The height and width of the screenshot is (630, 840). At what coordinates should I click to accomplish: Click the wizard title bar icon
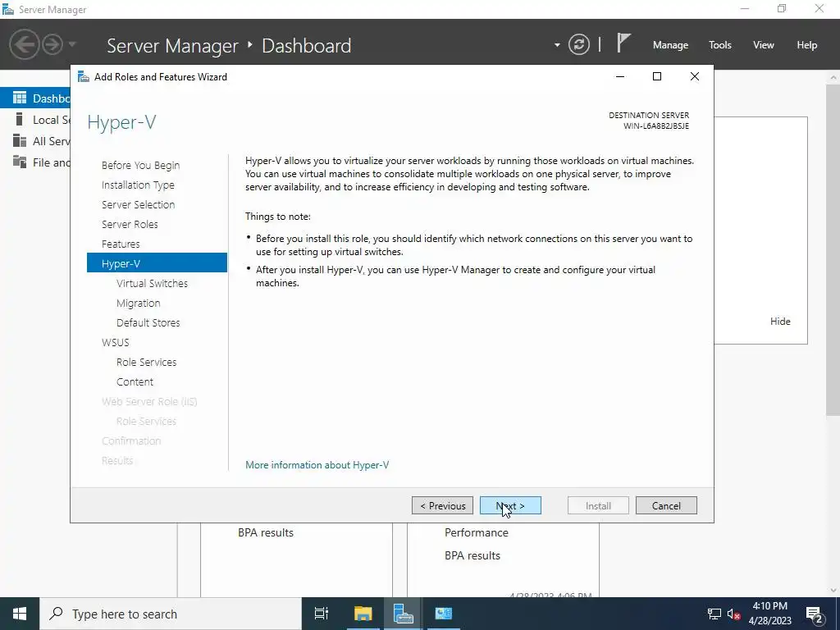pyautogui.click(x=83, y=76)
